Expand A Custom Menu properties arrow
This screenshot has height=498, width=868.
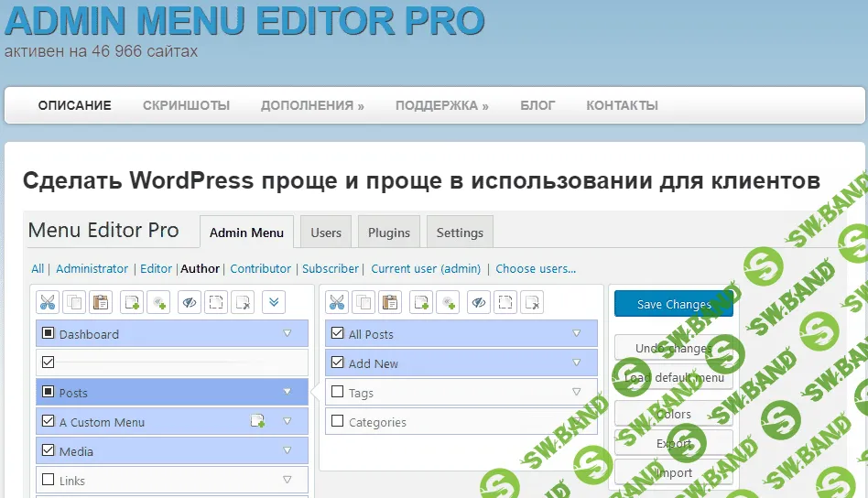287,421
